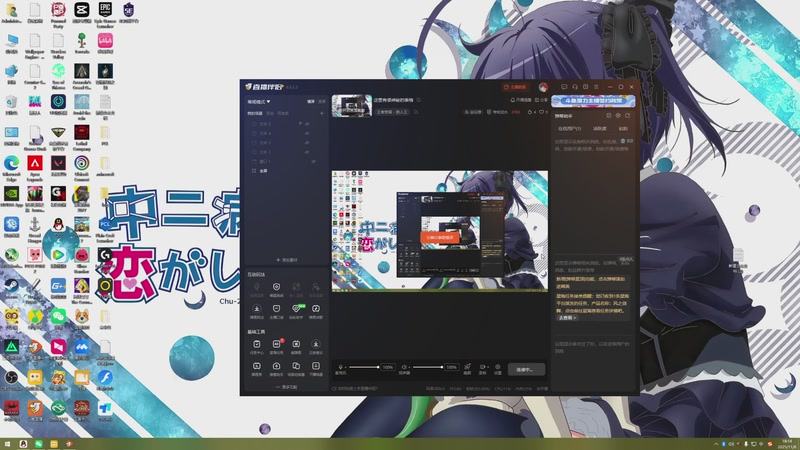Switch to the 在线用户(1) tab
Image resolution: width=800 pixels, height=450 pixels.
tap(569, 129)
